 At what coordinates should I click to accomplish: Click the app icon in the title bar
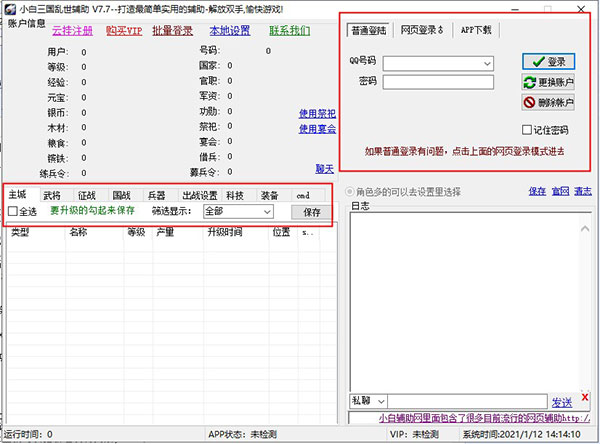pyautogui.click(x=8, y=8)
